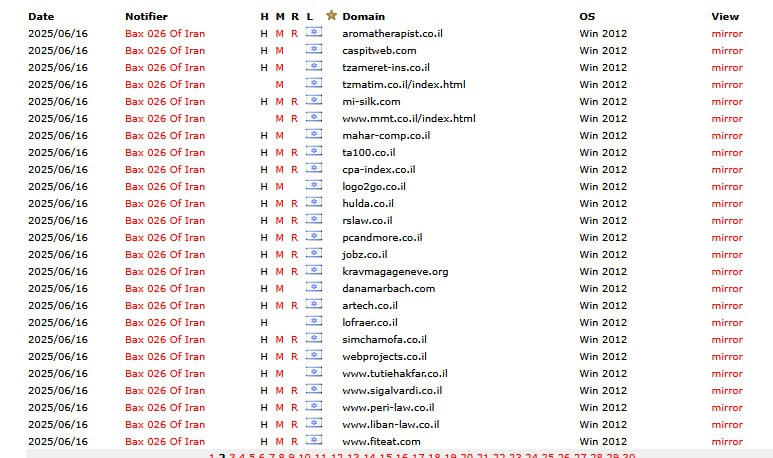
Task: Click the red R marker in the www.mmt.co.il row
Action: tap(294, 119)
